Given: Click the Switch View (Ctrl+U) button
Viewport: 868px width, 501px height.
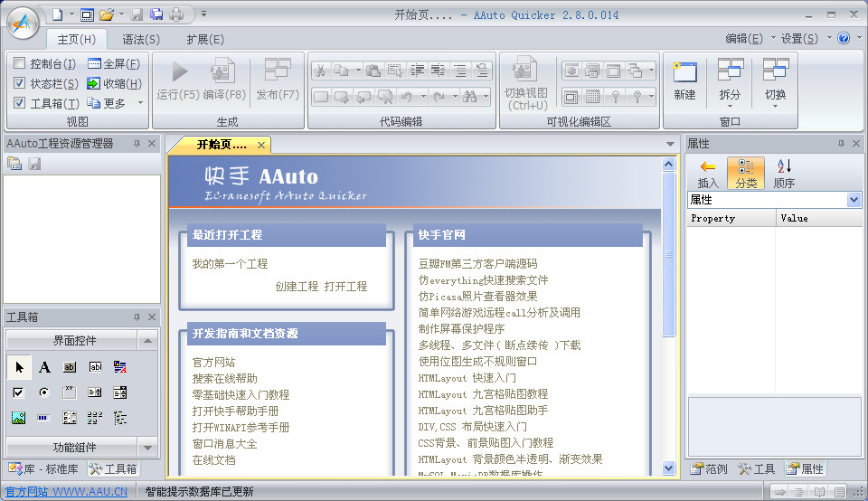Looking at the screenshot, I should 526,83.
